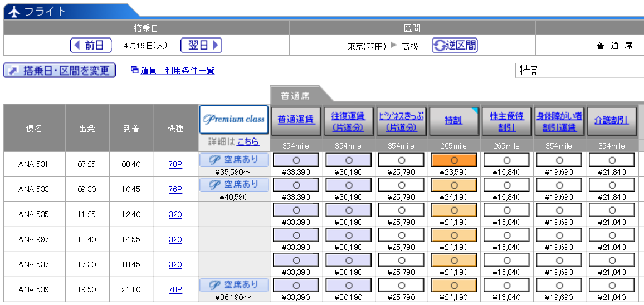Select 往復運賃 ¥30,190 for ANA 533
Image resolution: width=644 pixels, height=305 pixels.
[x=349, y=185]
